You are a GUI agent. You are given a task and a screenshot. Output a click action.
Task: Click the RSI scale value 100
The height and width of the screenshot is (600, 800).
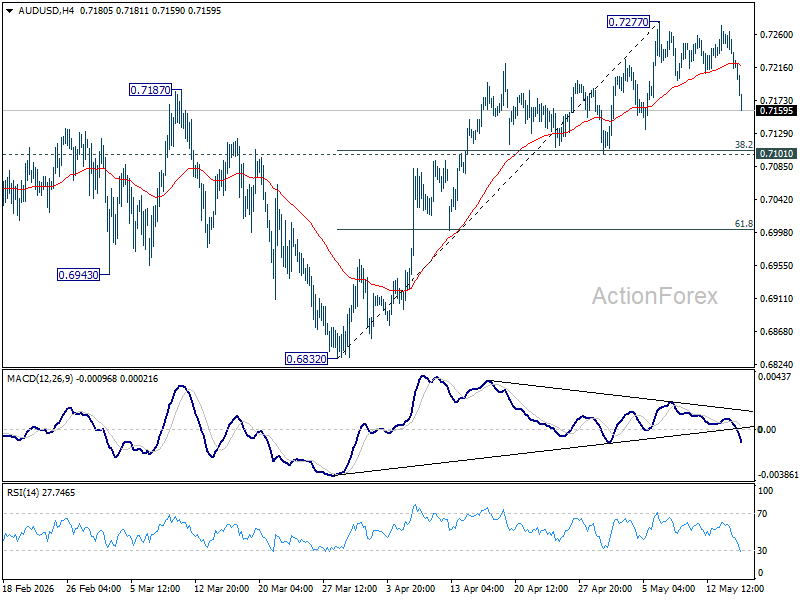pyautogui.click(x=766, y=491)
